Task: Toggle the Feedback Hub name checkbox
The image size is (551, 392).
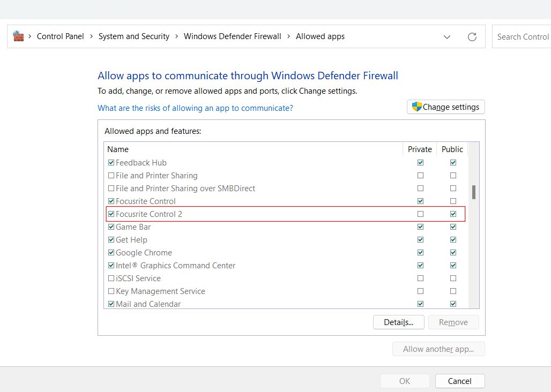Action: [x=111, y=162]
